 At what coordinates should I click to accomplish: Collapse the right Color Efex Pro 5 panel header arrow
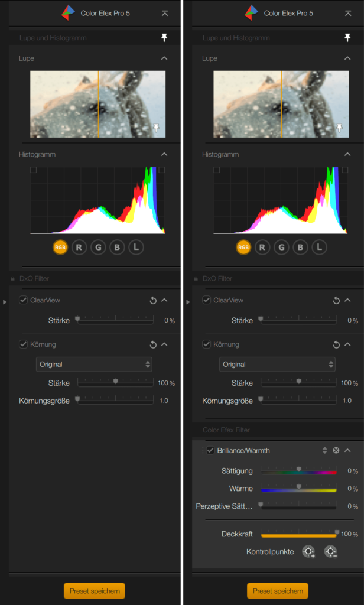[348, 13]
